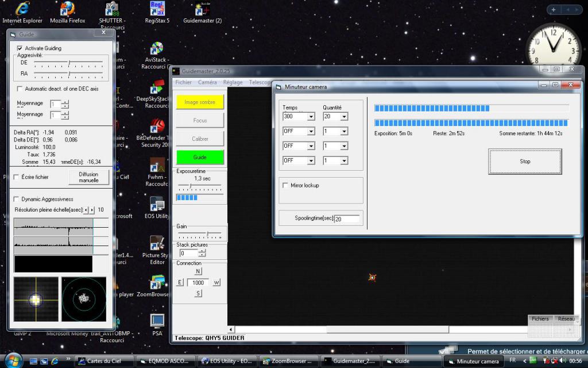Click the Show Desktop quick launch icon

[x=33, y=361]
